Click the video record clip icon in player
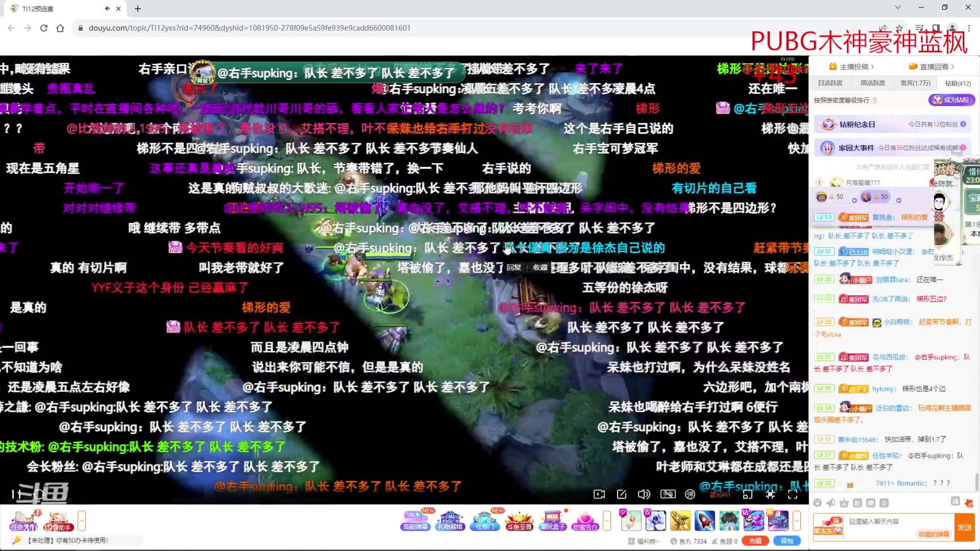 (x=599, y=494)
